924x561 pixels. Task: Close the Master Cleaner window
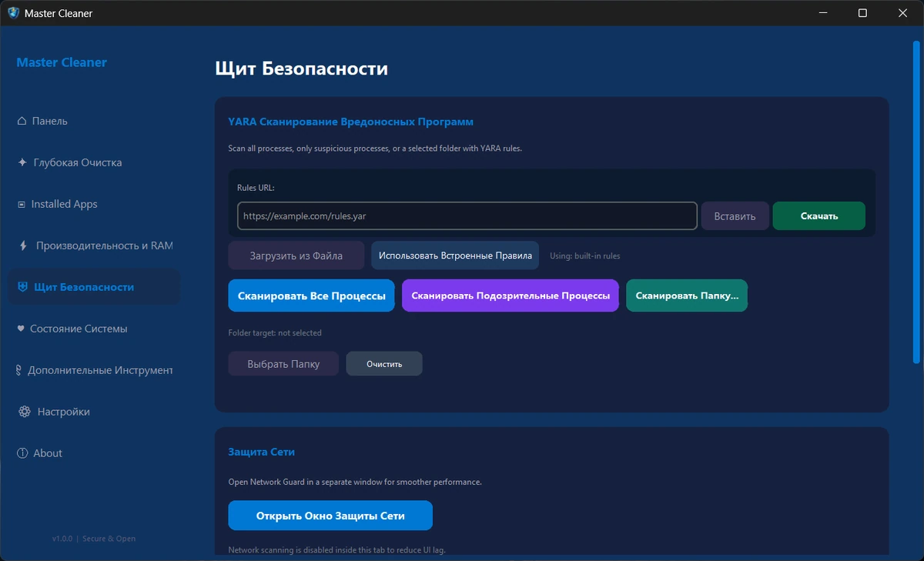click(x=902, y=13)
